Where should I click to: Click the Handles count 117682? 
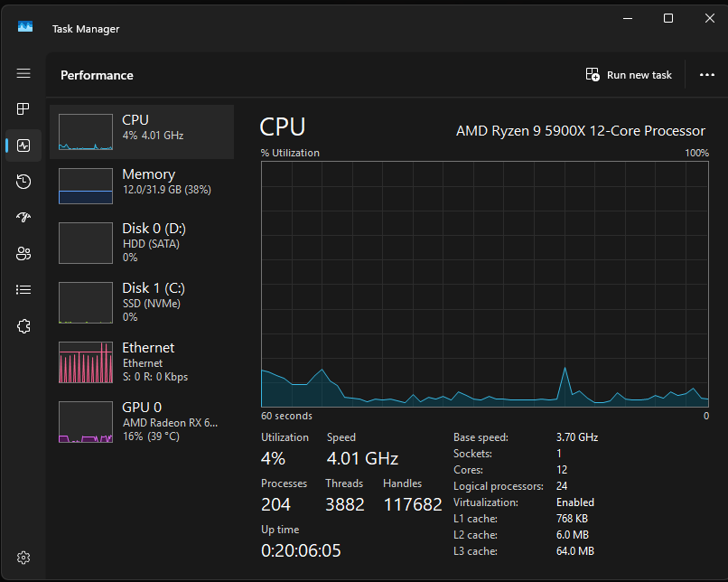pyautogui.click(x=413, y=504)
